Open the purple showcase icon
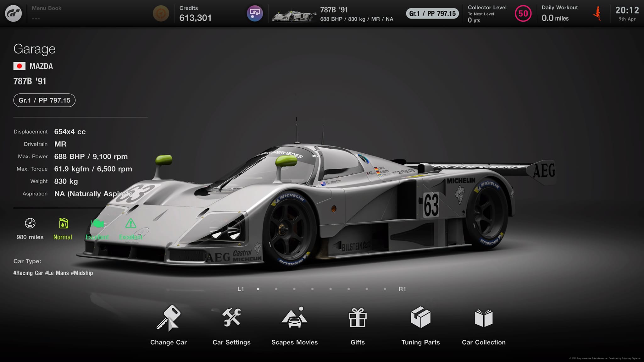This screenshot has height=362, width=644. [x=255, y=13]
